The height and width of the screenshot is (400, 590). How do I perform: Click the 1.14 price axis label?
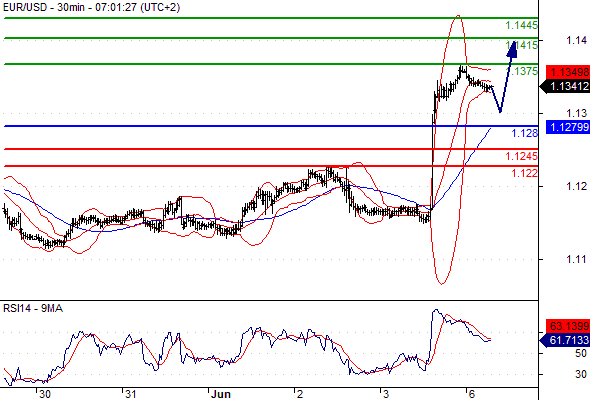tap(576, 40)
